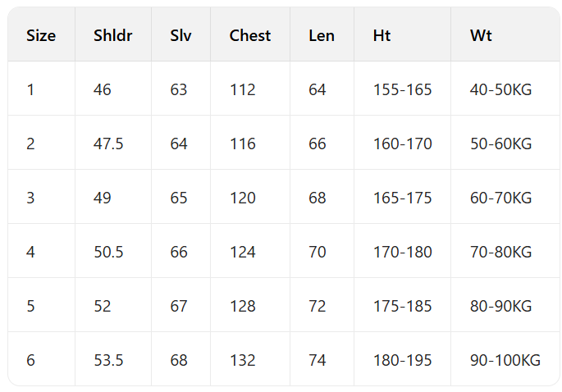Click the 40-50KG weight cell

[x=500, y=89]
